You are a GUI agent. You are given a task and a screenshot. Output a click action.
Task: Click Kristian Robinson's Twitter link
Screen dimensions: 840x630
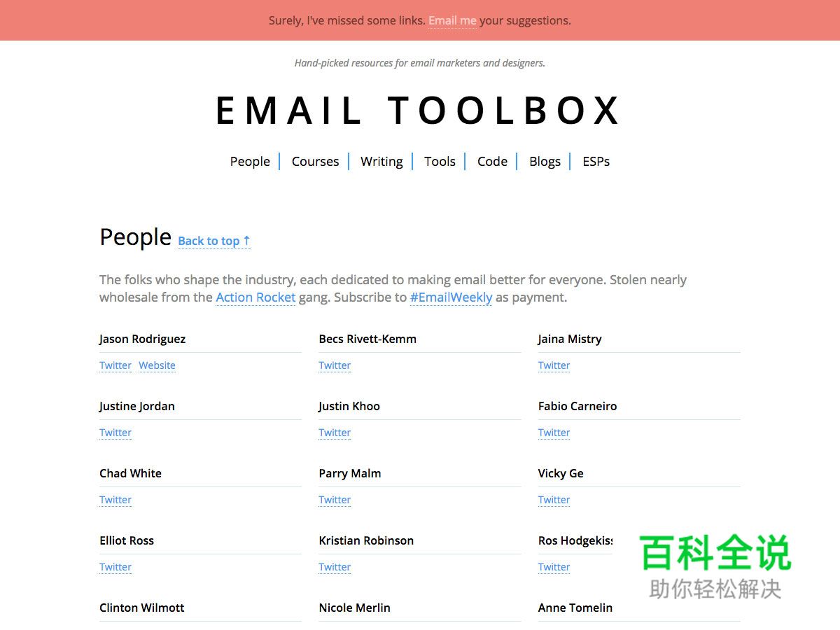(x=335, y=567)
